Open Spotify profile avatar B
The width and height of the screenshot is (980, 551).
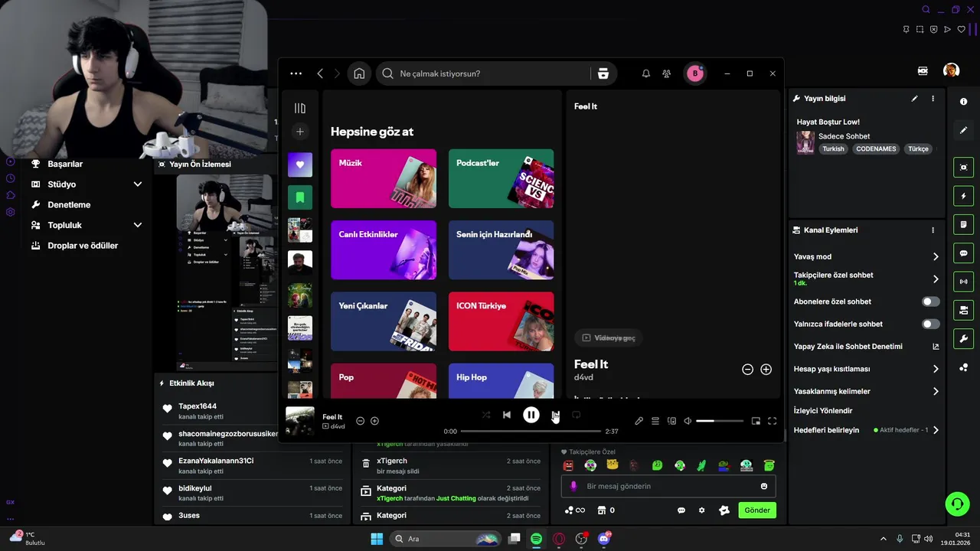[694, 73]
